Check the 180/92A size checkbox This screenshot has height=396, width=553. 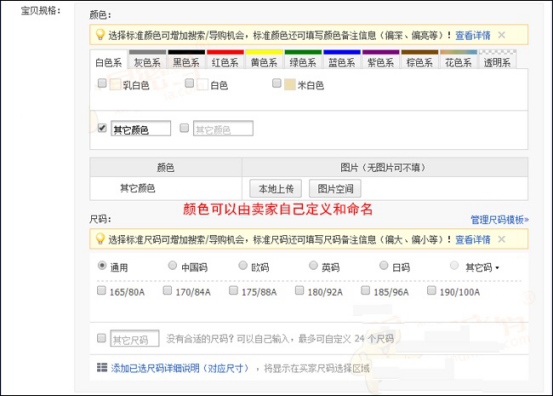pyautogui.click(x=299, y=291)
